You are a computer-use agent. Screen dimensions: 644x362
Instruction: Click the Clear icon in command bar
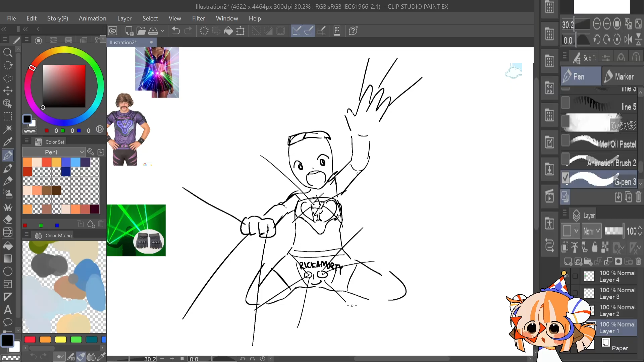tap(204, 31)
